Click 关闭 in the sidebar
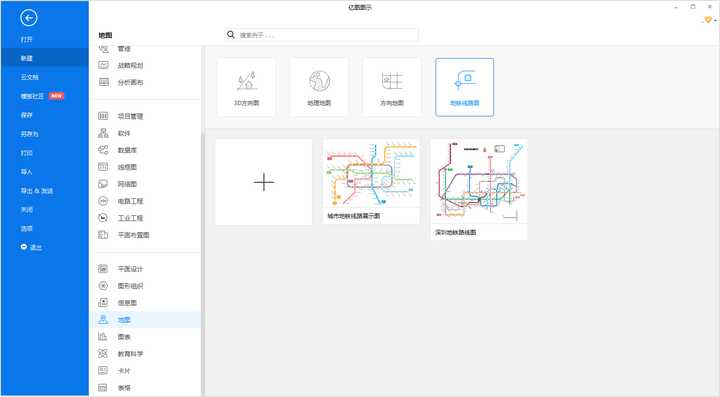Screen dimensions: 720x397 point(27,209)
